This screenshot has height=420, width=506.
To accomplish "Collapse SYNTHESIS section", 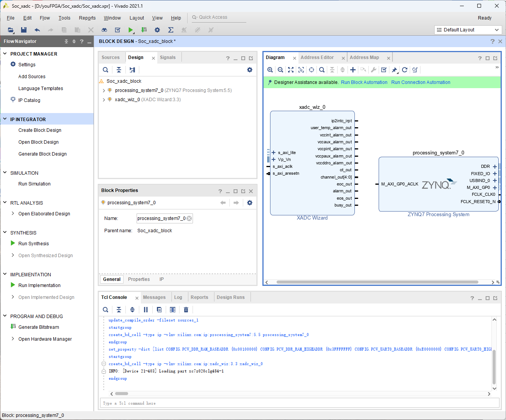I will pyautogui.click(x=5, y=233).
